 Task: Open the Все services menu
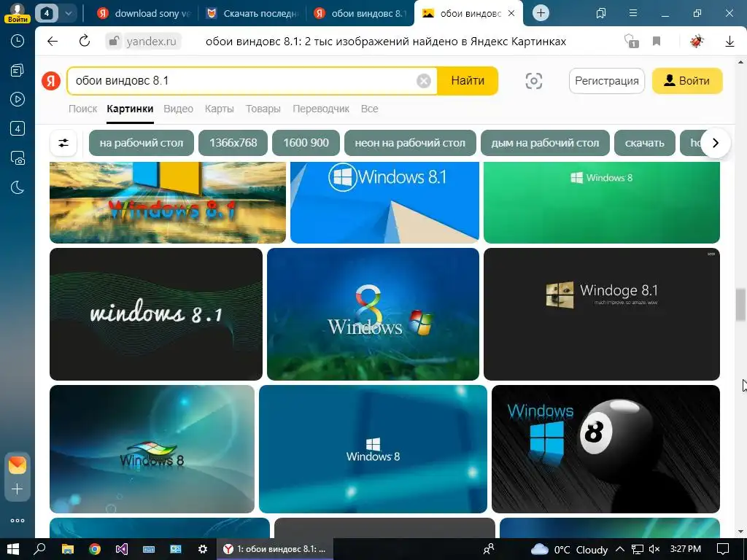[x=369, y=109]
